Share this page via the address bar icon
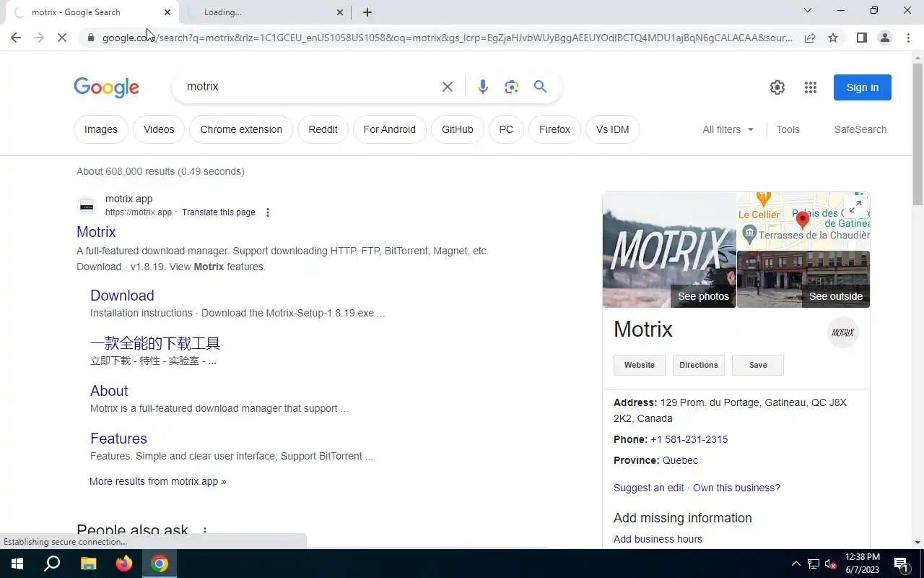Image resolution: width=924 pixels, height=578 pixels. click(x=810, y=38)
